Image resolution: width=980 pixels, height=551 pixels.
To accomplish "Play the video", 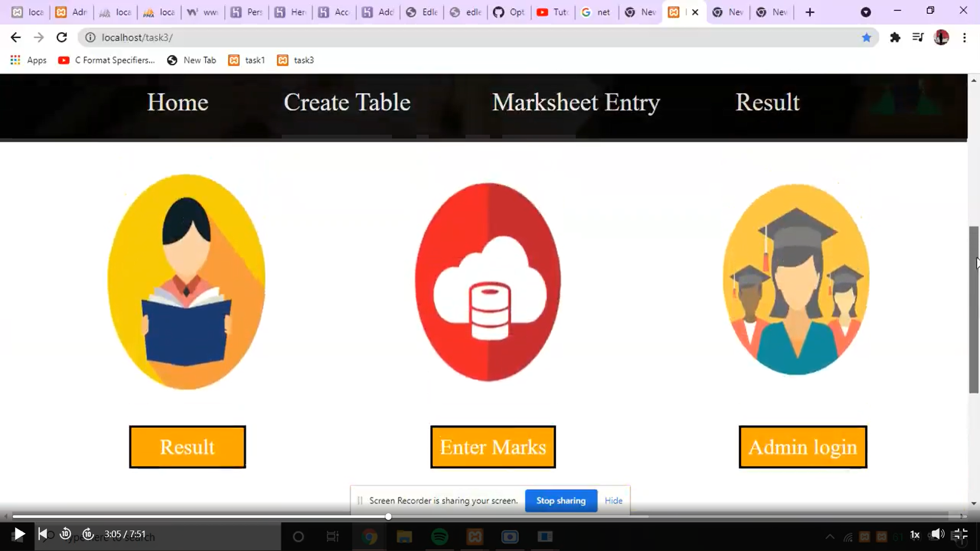I will pos(19,534).
